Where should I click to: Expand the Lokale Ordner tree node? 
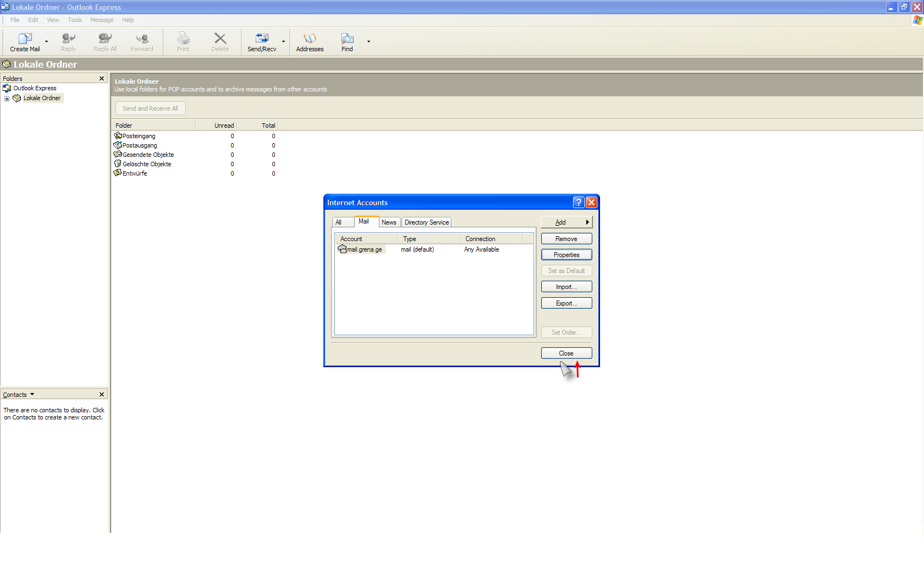(x=7, y=99)
